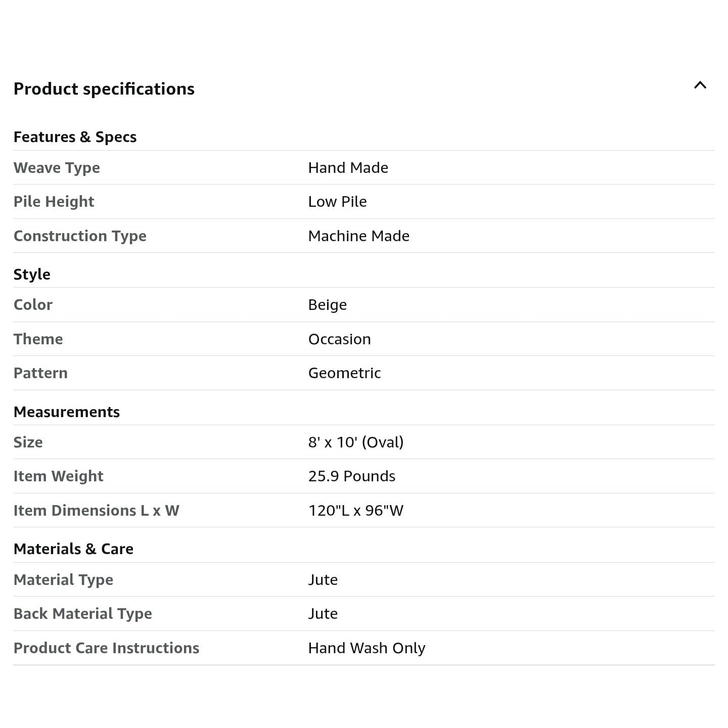Click the Measurements section heading

66,412
